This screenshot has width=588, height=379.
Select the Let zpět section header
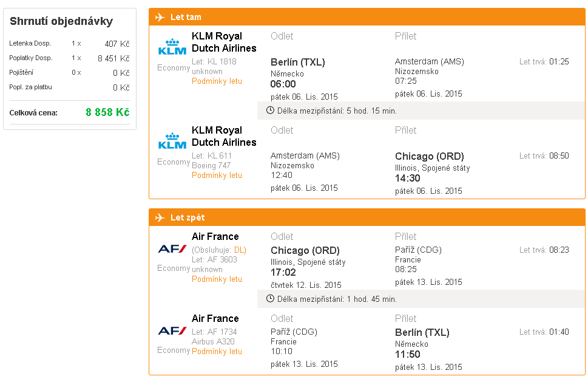click(188, 217)
